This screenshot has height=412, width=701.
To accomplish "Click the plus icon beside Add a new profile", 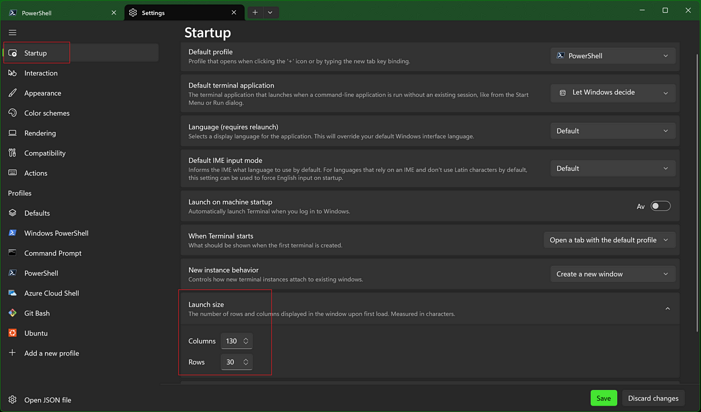I will 13,353.
